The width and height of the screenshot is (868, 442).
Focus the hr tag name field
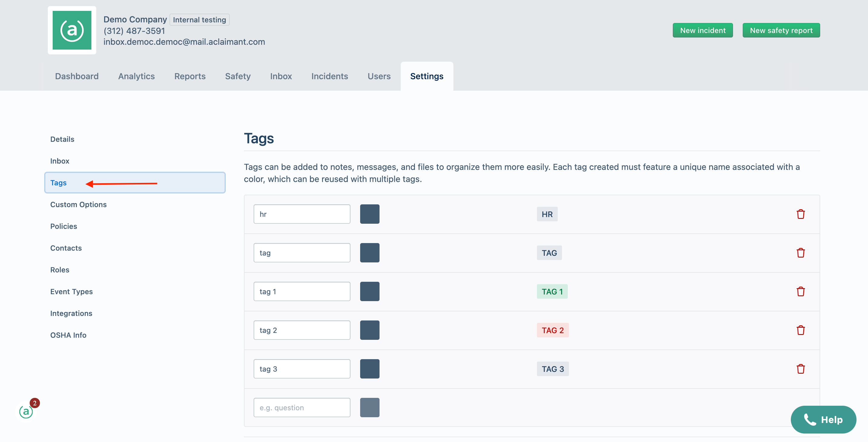pyautogui.click(x=302, y=214)
